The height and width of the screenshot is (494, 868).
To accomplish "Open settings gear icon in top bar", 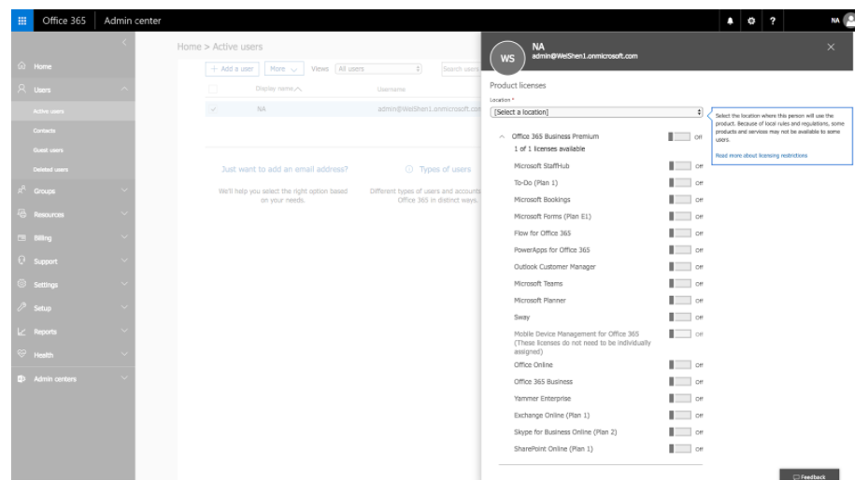I will pyautogui.click(x=751, y=21).
